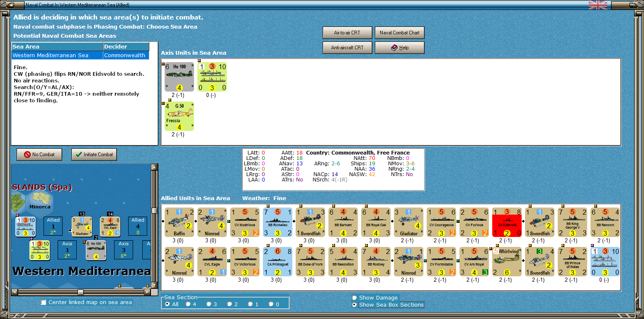Select the CA Primaguet cruiser
This screenshot has width=644, height=319.
277,262
